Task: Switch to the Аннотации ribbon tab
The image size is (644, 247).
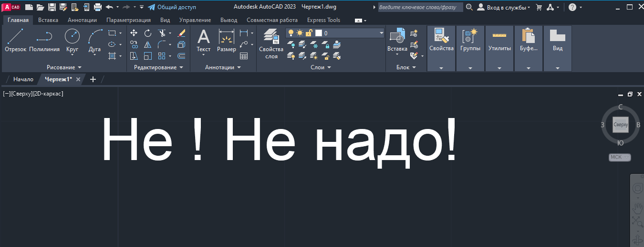Action: [x=82, y=20]
